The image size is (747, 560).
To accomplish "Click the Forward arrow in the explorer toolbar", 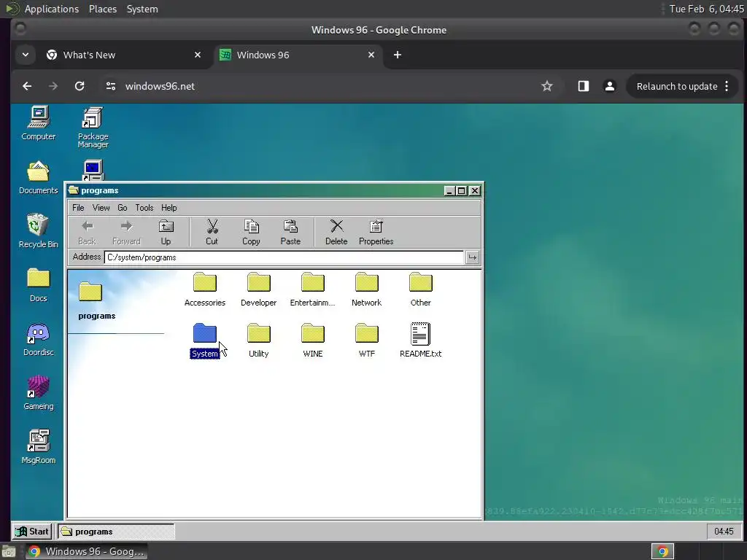I will click(x=126, y=233).
